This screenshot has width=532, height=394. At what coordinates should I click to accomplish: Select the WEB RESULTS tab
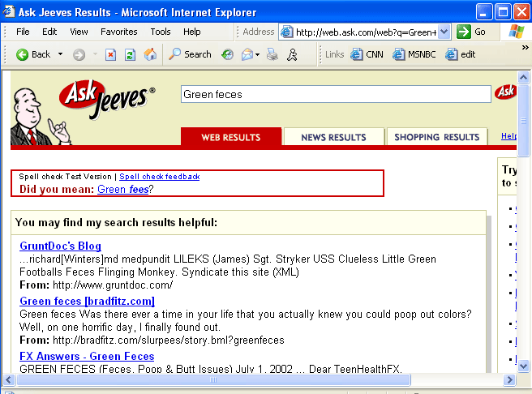point(231,137)
